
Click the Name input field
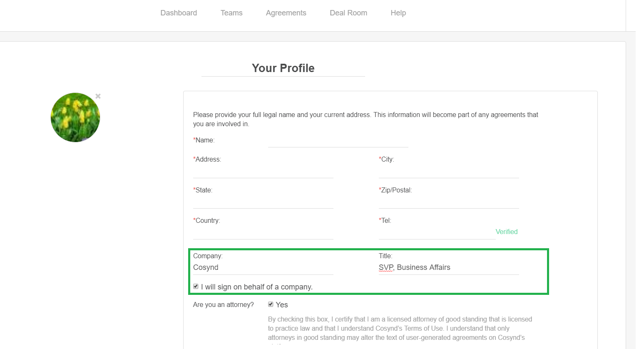[x=338, y=145]
